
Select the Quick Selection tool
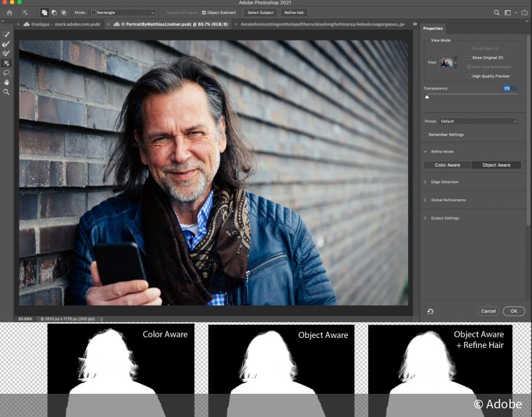point(6,35)
